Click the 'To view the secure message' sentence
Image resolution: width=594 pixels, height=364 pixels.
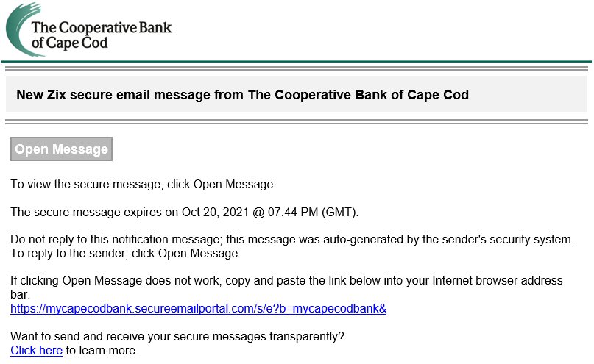point(144,185)
